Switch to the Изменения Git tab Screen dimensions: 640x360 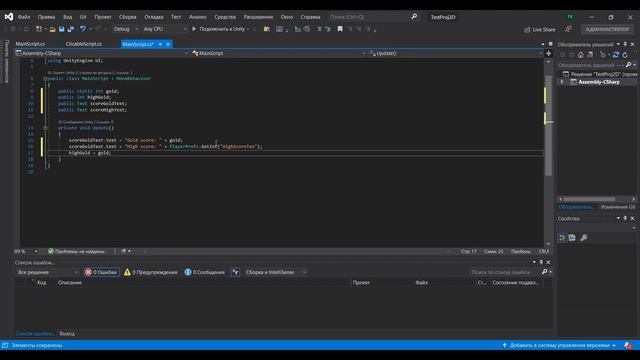point(618,207)
